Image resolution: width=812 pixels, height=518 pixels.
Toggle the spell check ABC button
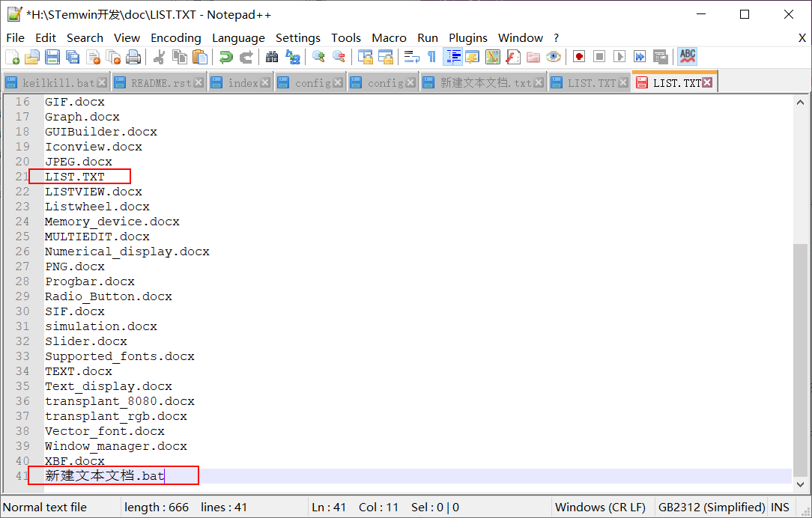687,57
